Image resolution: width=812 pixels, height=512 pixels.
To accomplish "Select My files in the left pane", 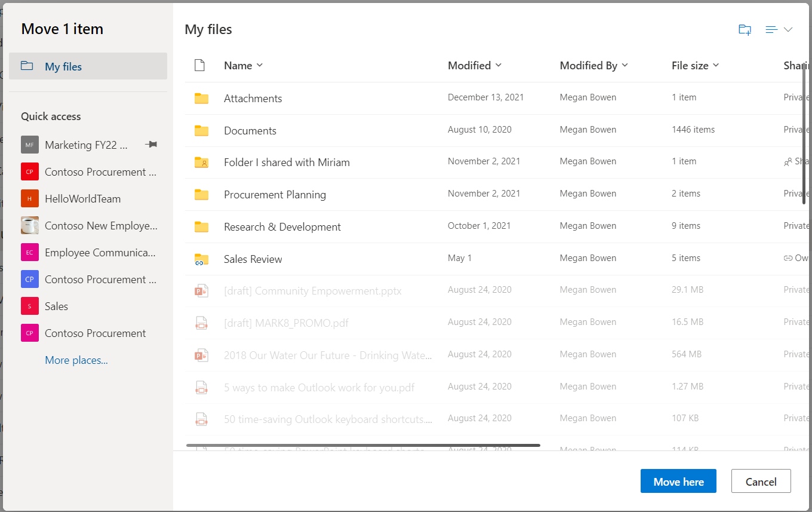I will point(88,66).
